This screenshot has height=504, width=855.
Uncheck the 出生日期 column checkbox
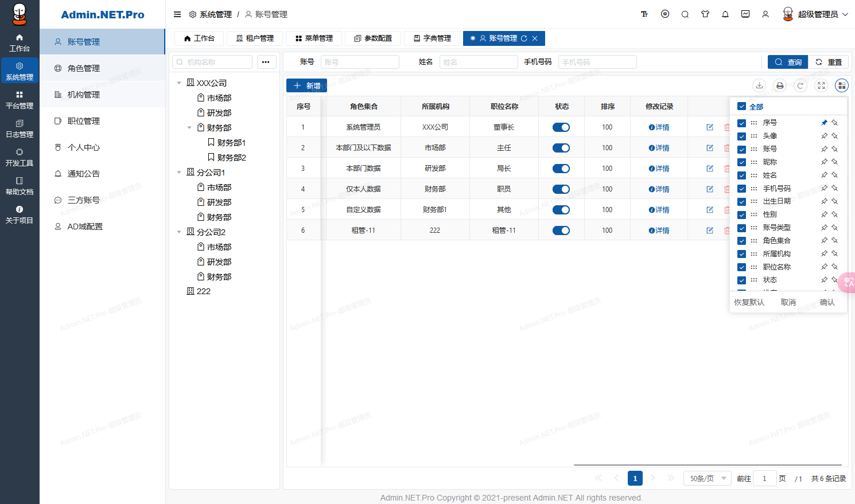pyautogui.click(x=741, y=202)
